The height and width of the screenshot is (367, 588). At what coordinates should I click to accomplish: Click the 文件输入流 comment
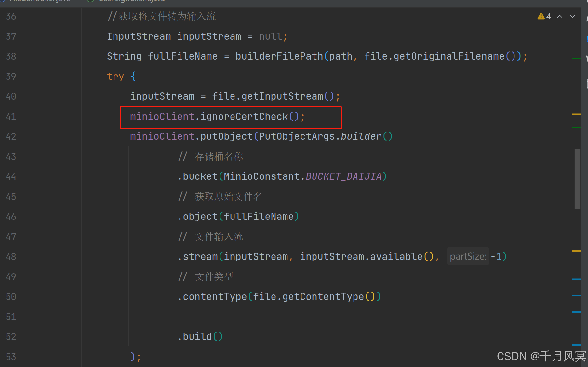pyautogui.click(x=210, y=237)
